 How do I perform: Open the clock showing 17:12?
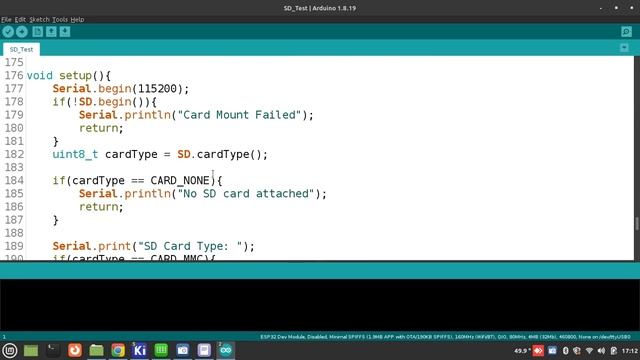pos(630,351)
